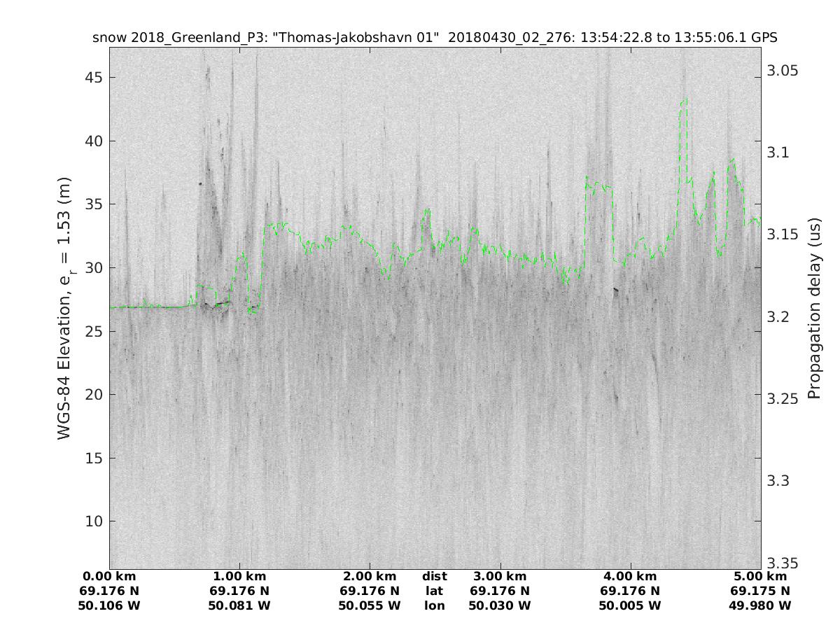
Task: Select the 30 tick on elevation axis
Action: click(92, 268)
